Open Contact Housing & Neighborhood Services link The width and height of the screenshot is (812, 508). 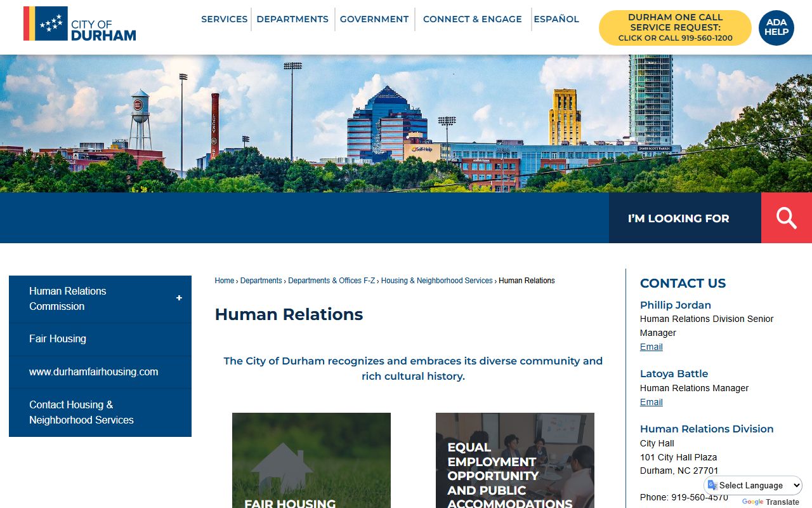tap(100, 412)
